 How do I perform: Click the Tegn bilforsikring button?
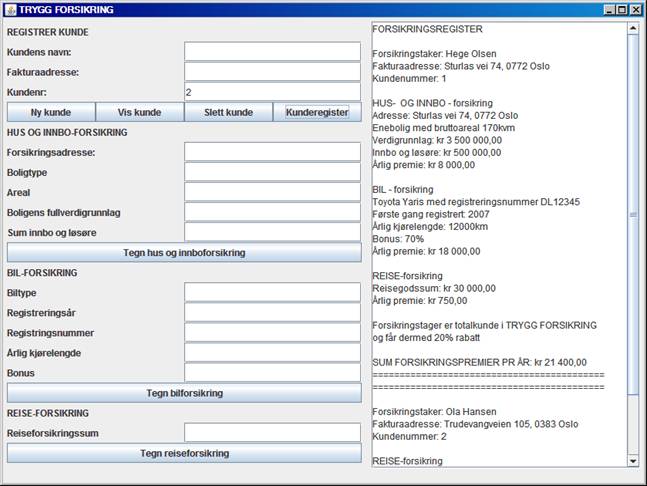tap(184, 393)
